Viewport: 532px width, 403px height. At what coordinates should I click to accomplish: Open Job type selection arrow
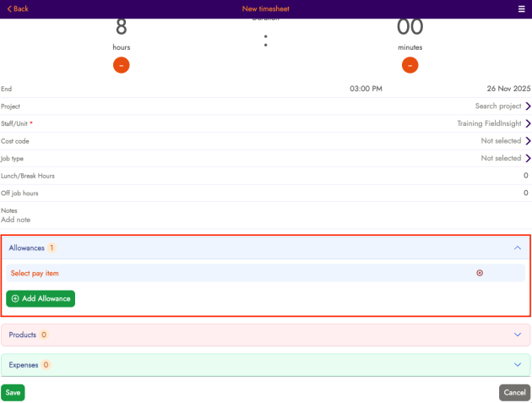click(528, 158)
